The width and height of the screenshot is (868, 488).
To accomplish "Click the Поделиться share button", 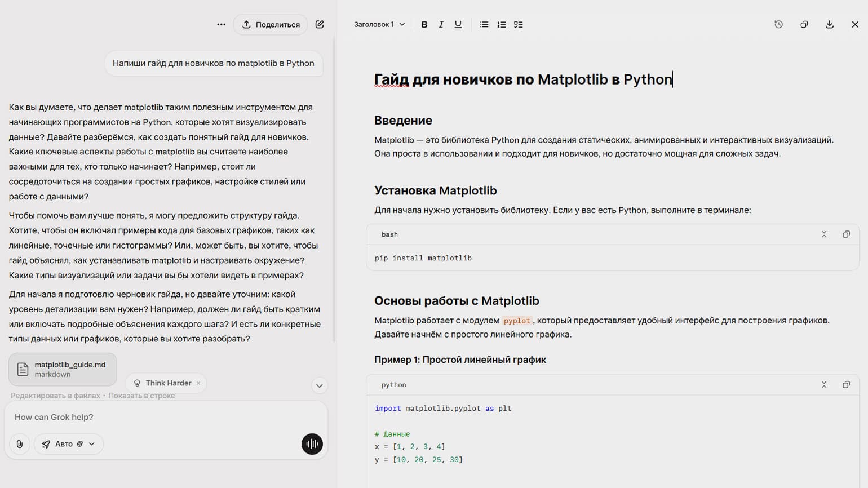I will click(x=271, y=25).
